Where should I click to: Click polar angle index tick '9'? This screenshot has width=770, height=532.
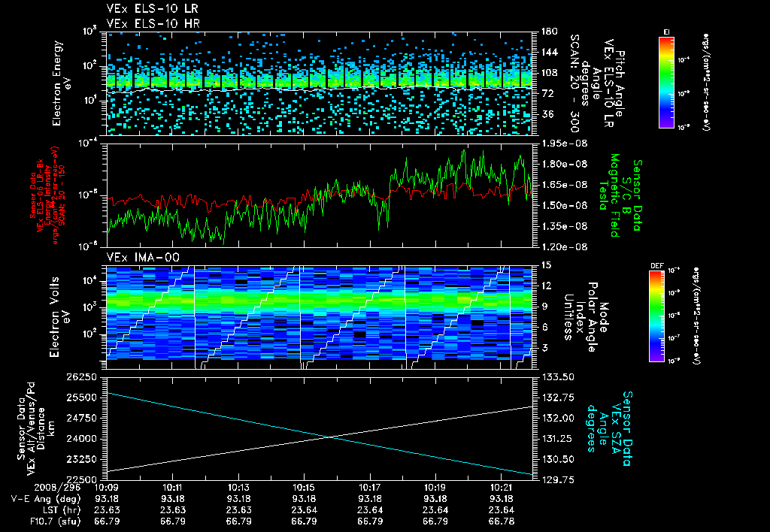click(544, 307)
